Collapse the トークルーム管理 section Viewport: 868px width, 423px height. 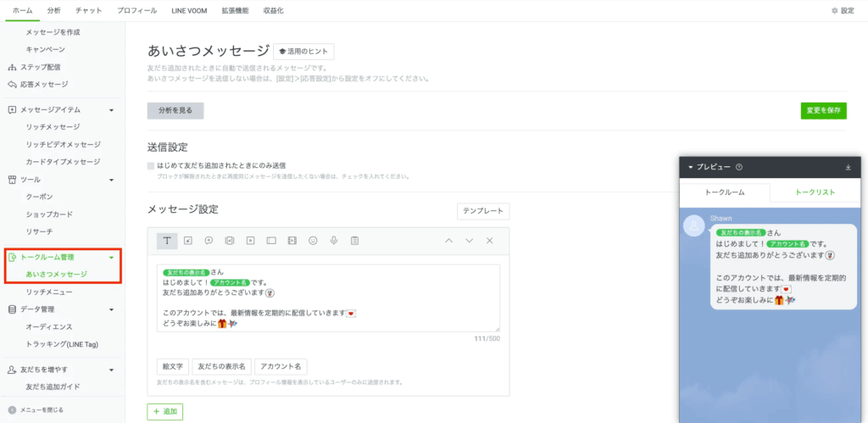pyautogui.click(x=111, y=258)
